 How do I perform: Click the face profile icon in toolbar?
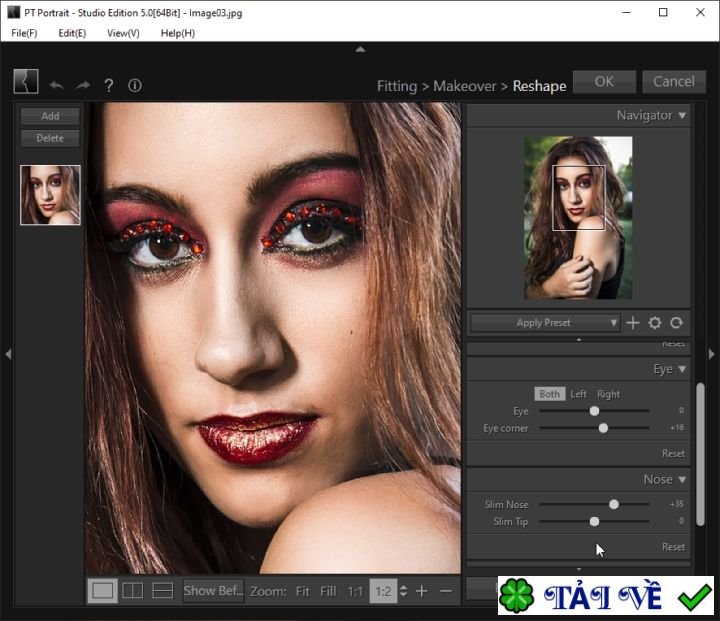(x=26, y=83)
